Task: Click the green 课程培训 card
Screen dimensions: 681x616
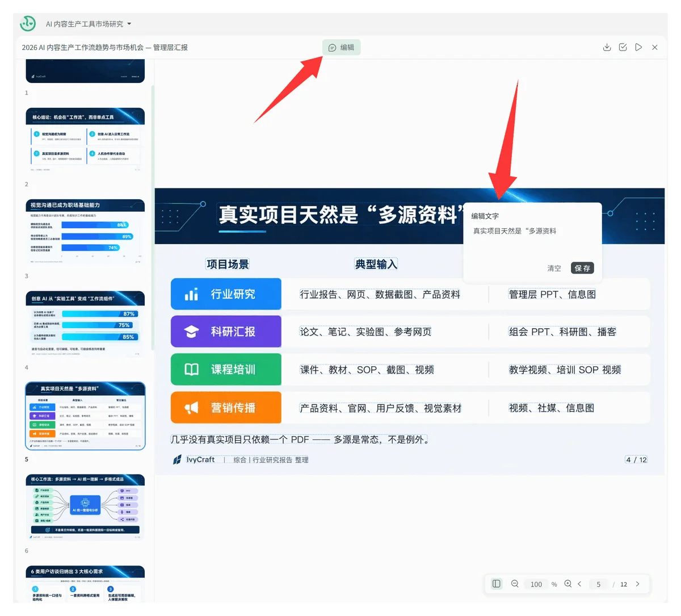Action: (226, 370)
